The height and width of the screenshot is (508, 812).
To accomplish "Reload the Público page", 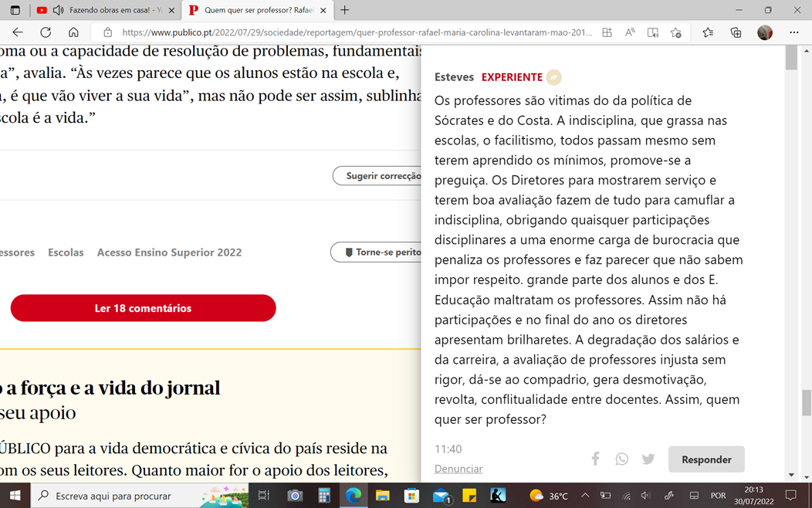I will click(x=46, y=32).
